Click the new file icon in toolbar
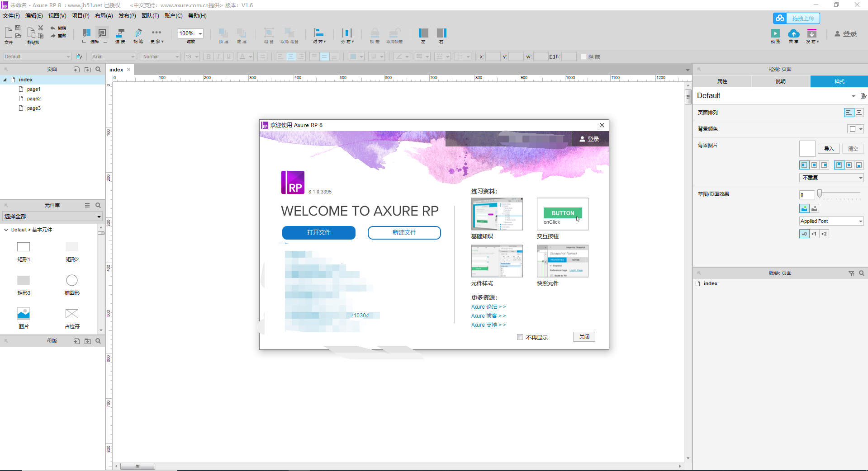This screenshot has height=471, width=868. pos(8,33)
